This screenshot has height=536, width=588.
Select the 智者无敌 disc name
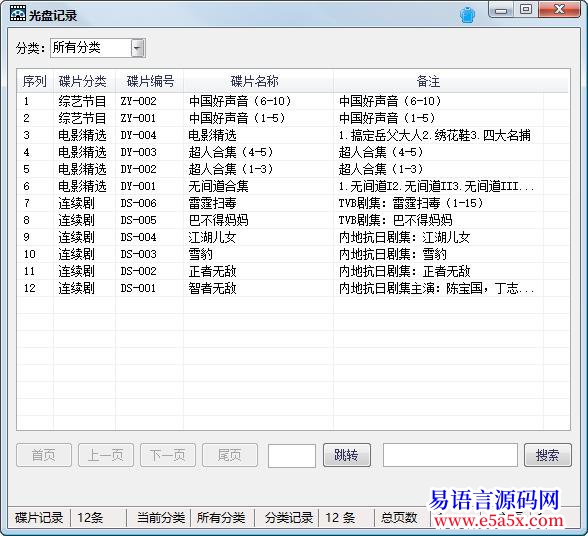coord(212,288)
